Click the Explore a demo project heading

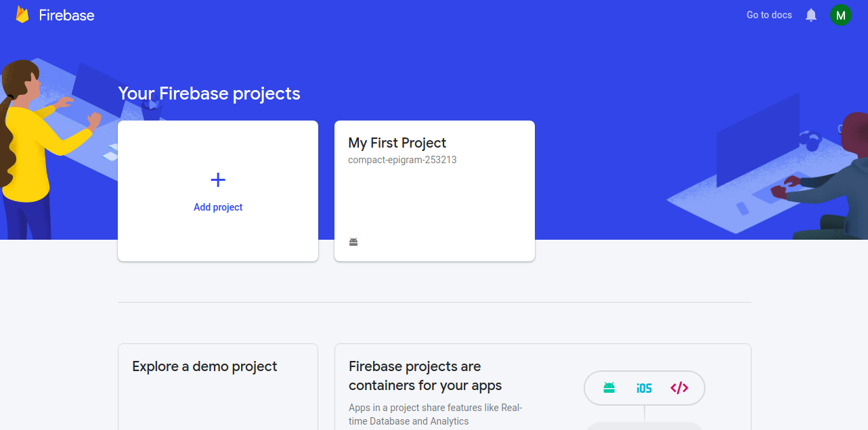tap(204, 366)
